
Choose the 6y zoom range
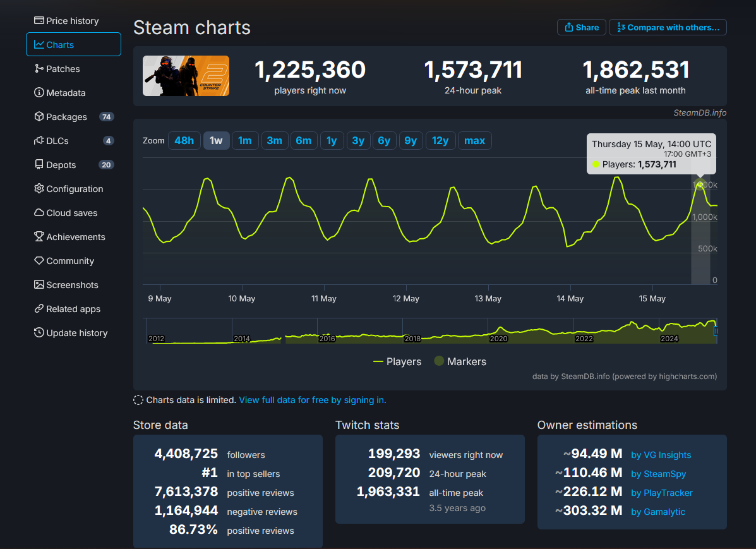pyautogui.click(x=384, y=141)
